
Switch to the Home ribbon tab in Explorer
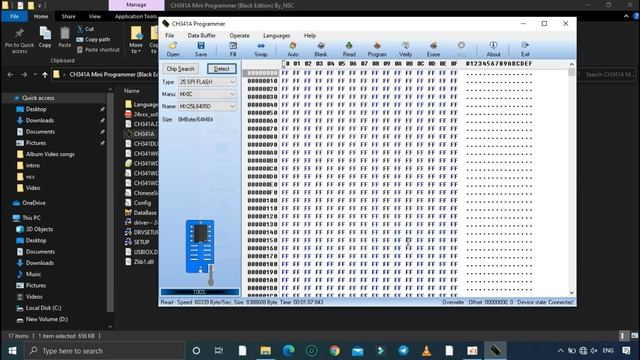pos(41,16)
